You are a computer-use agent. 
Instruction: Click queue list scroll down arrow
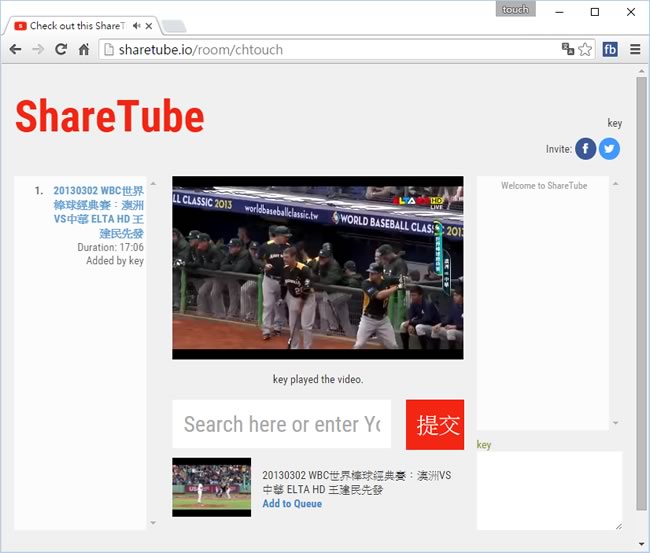coord(153,523)
